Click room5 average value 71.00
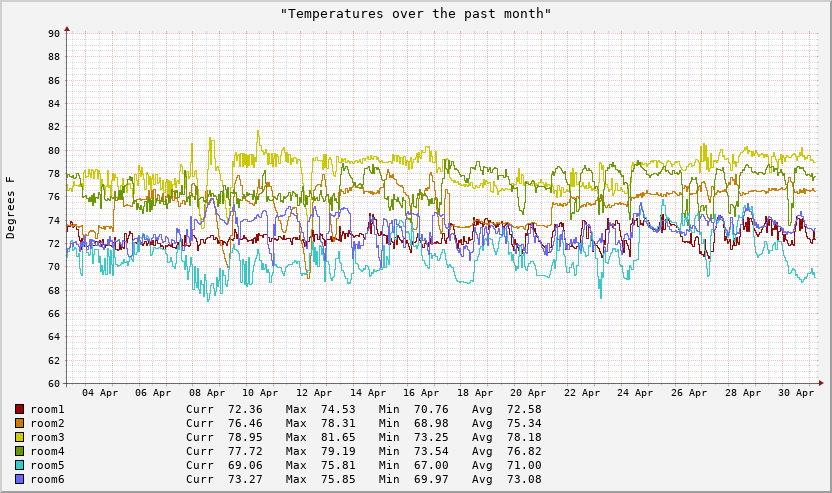This screenshot has height=493, width=832. [x=524, y=465]
